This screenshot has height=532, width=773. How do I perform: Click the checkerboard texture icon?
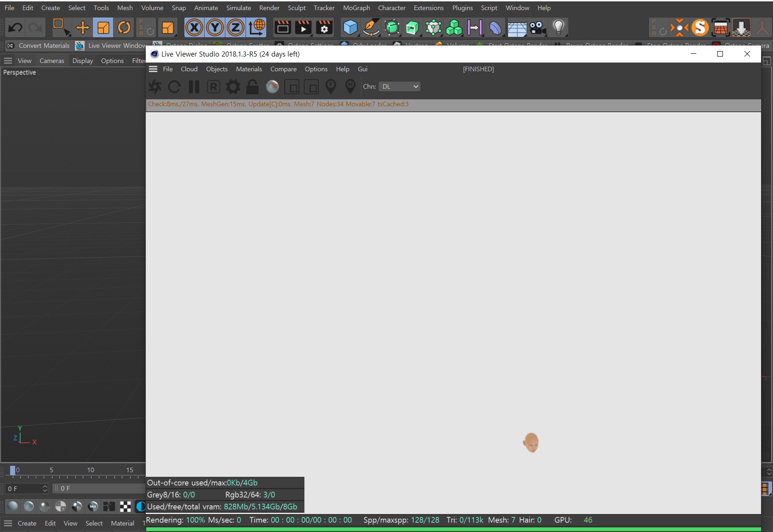[125, 507]
